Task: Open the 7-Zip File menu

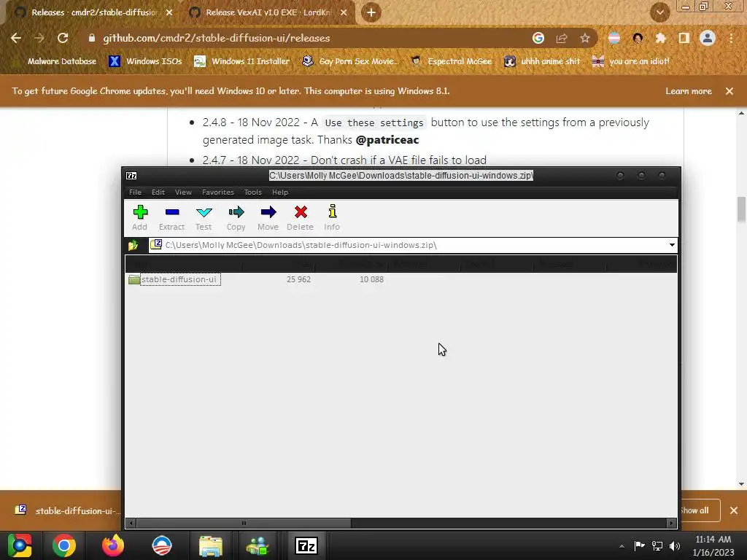Action: pyautogui.click(x=135, y=192)
